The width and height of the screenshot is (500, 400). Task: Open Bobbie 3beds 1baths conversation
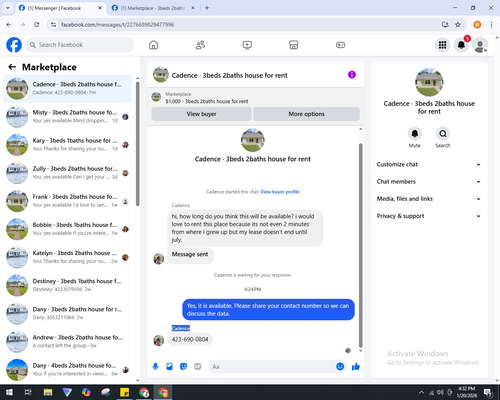[67, 229]
